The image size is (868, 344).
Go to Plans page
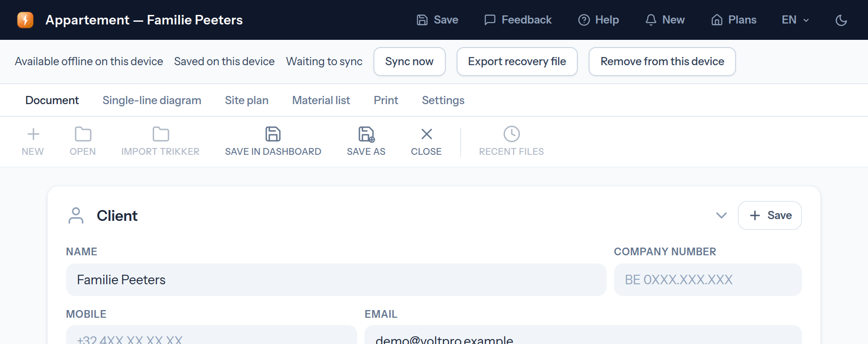click(x=734, y=20)
